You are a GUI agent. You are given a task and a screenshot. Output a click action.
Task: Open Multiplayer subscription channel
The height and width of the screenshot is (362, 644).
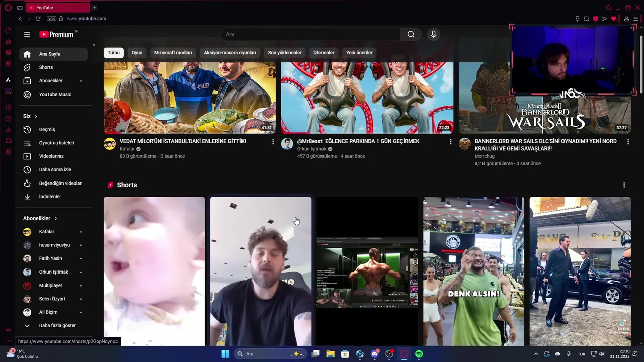pos(54,286)
